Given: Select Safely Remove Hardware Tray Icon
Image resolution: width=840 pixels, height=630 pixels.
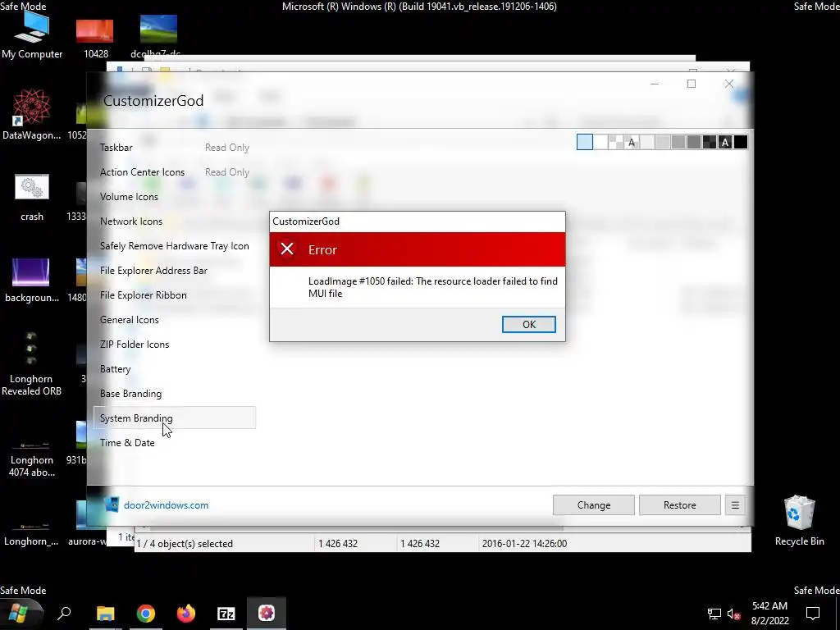Looking at the screenshot, I should pyautogui.click(x=174, y=246).
